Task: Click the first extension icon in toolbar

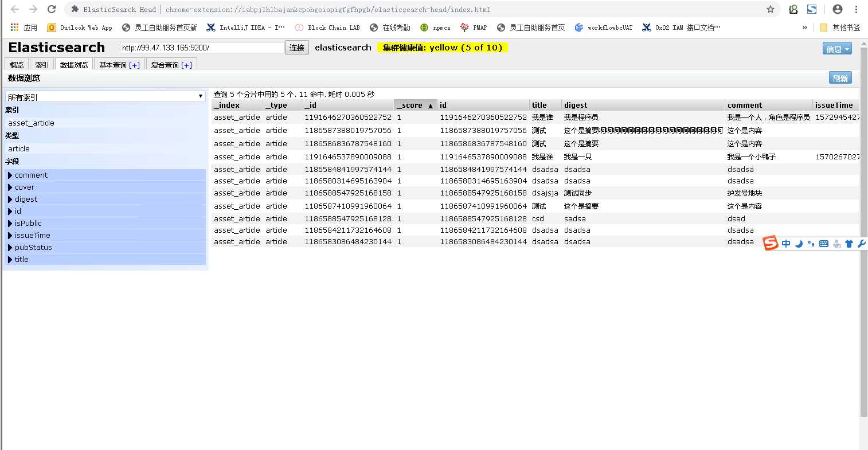Action: (793, 9)
